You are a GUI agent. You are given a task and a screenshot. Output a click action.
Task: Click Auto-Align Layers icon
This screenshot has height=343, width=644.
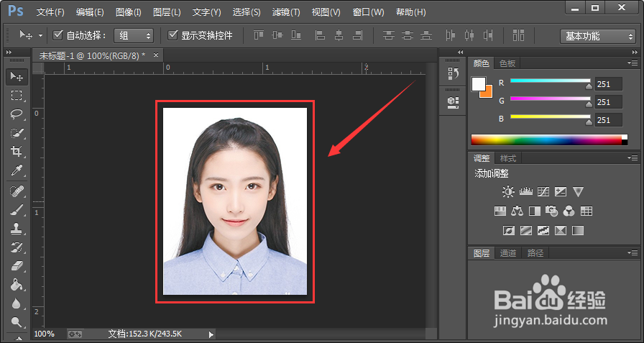coord(519,35)
